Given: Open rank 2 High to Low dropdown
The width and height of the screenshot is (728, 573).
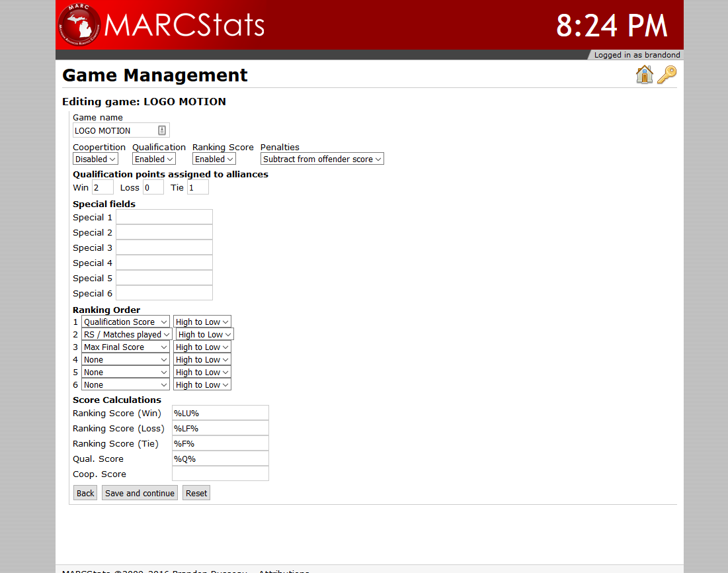Looking at the screenshot, I should 205,334.
